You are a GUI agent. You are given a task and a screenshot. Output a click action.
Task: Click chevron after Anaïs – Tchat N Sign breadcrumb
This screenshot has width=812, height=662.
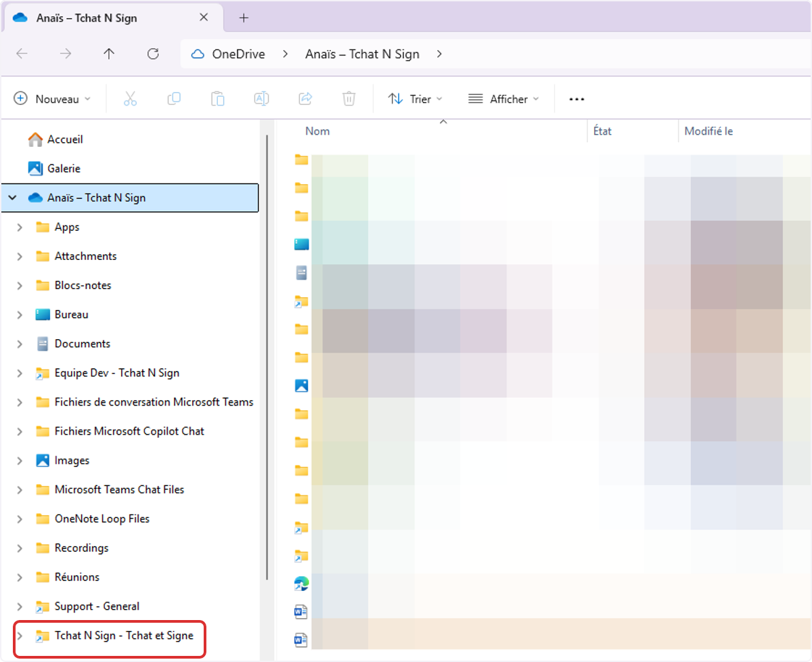439,54
